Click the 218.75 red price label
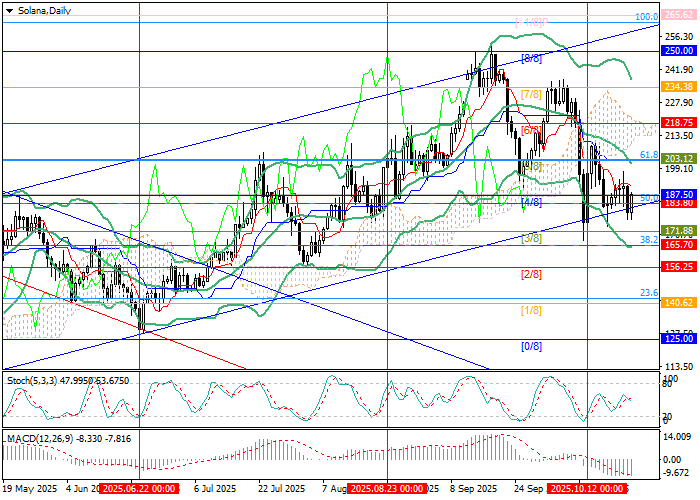 click(679, 123)
